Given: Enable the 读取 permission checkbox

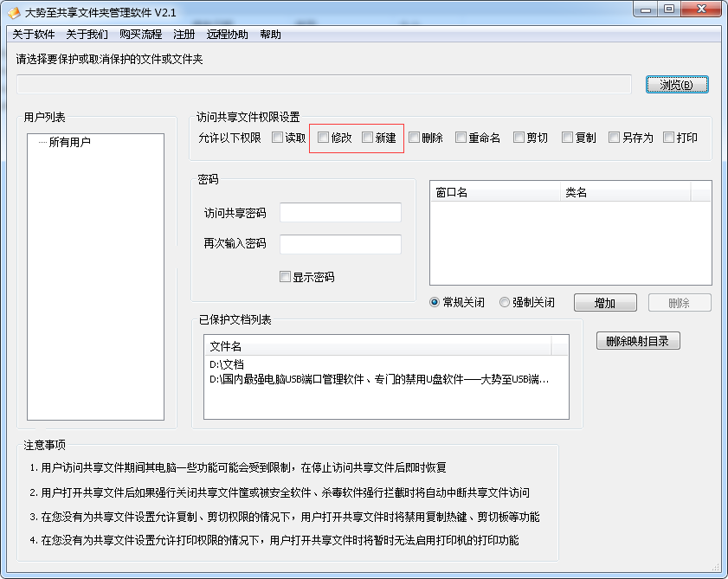Looking at the screenshot, I should [277, 138].
